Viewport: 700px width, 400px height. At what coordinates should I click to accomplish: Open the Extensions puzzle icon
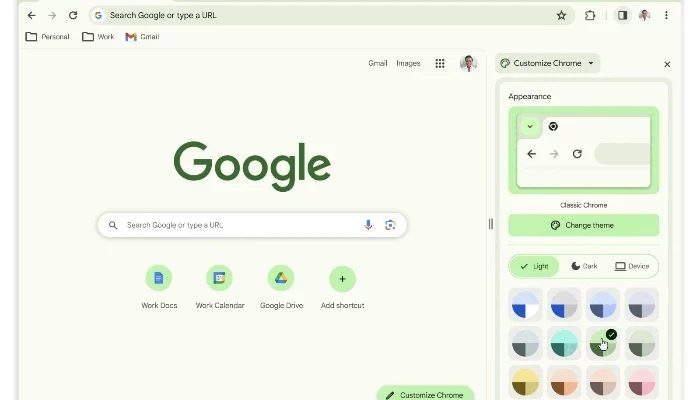point(590,15)
